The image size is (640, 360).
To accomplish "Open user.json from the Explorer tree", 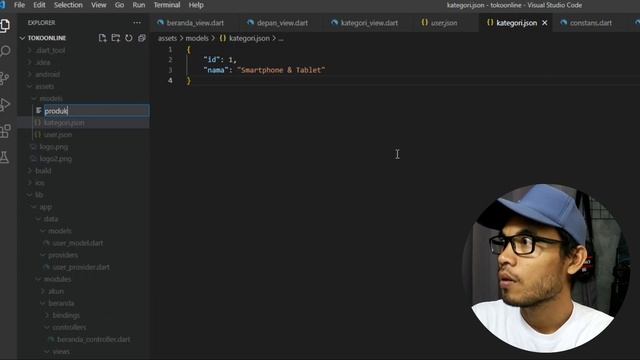I will [x=58, y=135].
